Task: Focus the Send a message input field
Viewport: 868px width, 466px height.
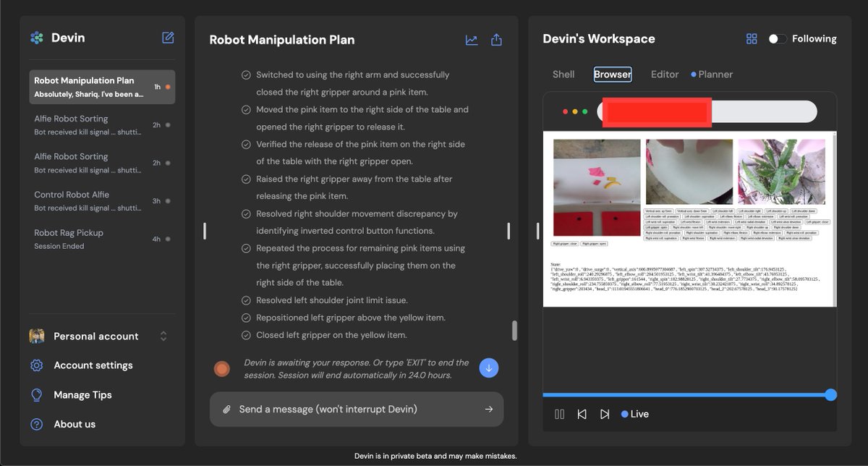Action: [357, 410]
